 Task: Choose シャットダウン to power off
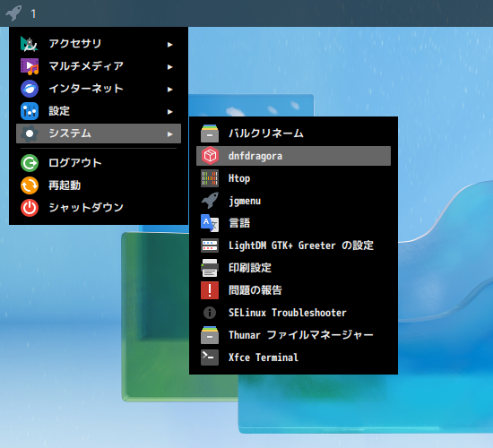pyautogui.click(x=99, y=208)
